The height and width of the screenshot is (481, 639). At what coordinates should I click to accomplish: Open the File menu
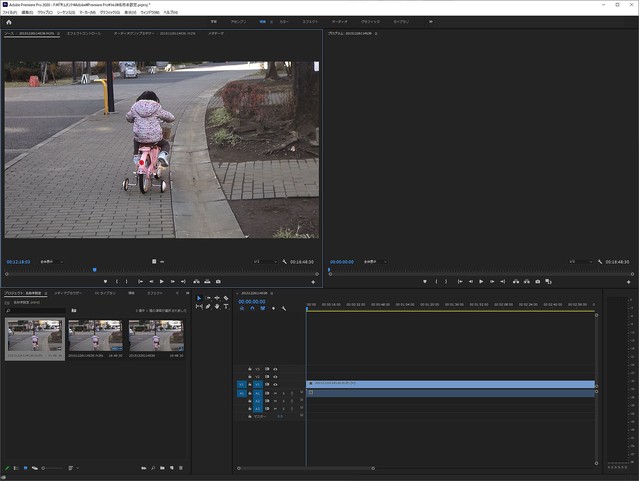10,12
